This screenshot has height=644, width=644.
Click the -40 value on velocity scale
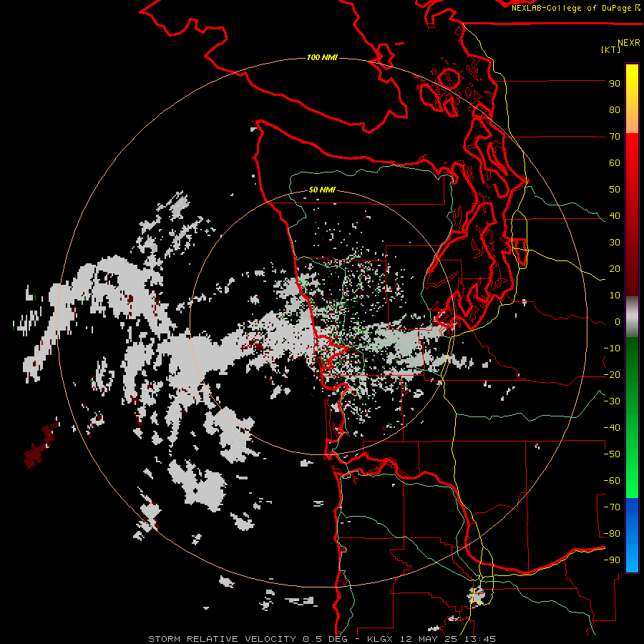pyautogui.click(x=612, y=428)
